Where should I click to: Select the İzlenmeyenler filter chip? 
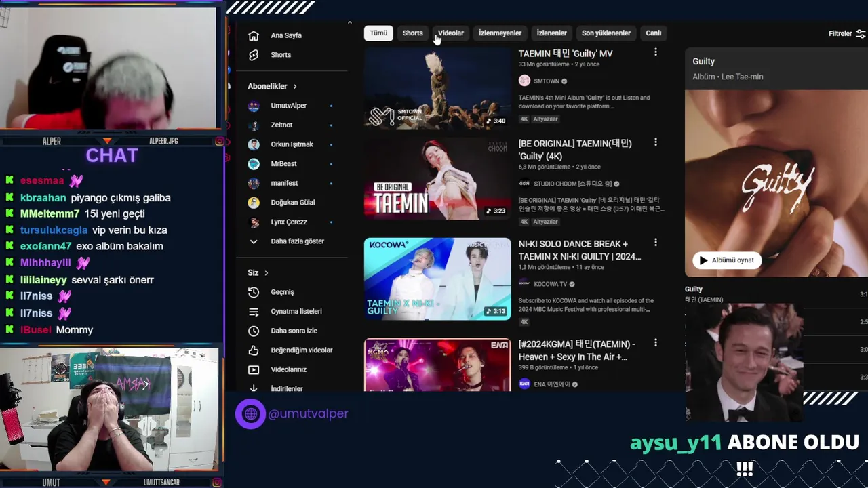[500, 33]
